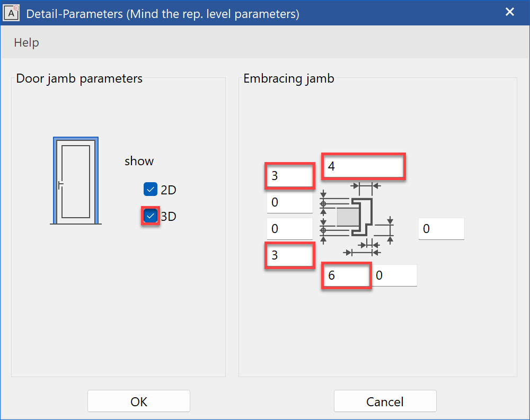Click the middle 0 input field
Viewport: 530px width, 420px height.
[290, 228]
